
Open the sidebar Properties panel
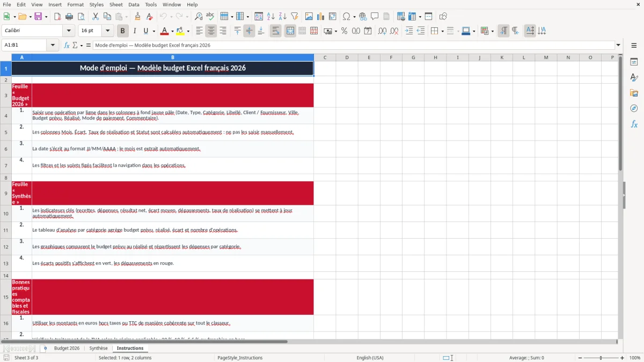pos(634,62)
